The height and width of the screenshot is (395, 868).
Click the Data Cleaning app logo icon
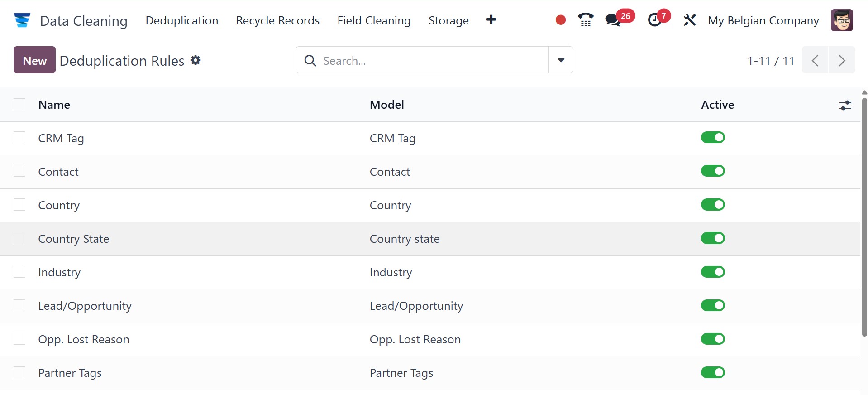pos(22,20)
